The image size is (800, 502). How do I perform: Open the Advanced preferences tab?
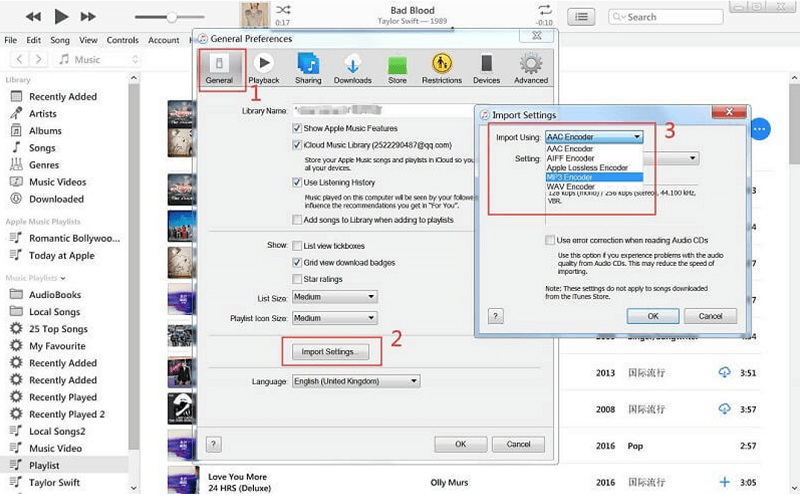tap(531, 69)
